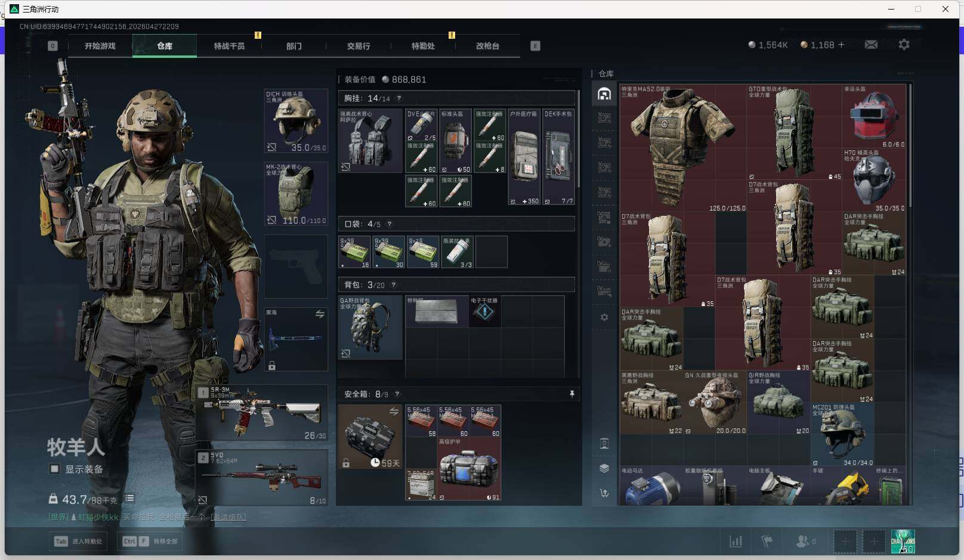Select the main warehouse icon in sidebar
The width and height of the screenshot is (964, 560).
[604, 94]
